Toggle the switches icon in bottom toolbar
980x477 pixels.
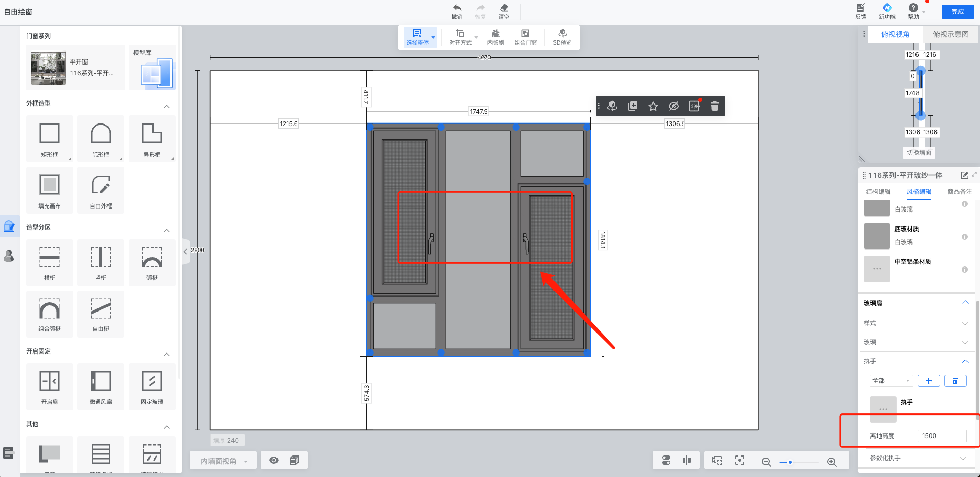[x=666, y=460]
